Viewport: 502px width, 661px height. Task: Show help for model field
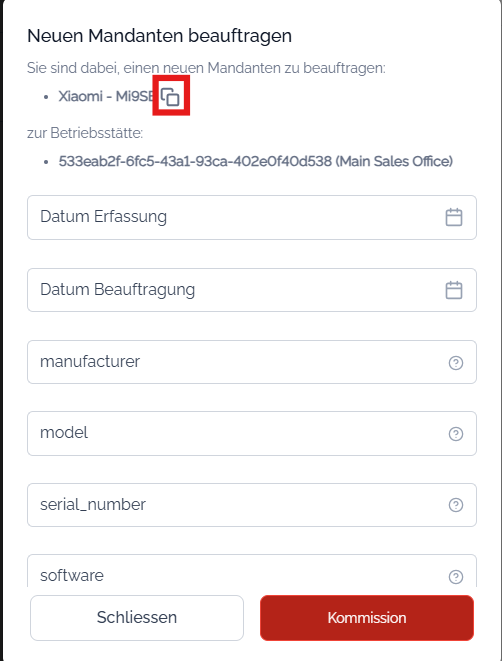(x=456, y=434)
